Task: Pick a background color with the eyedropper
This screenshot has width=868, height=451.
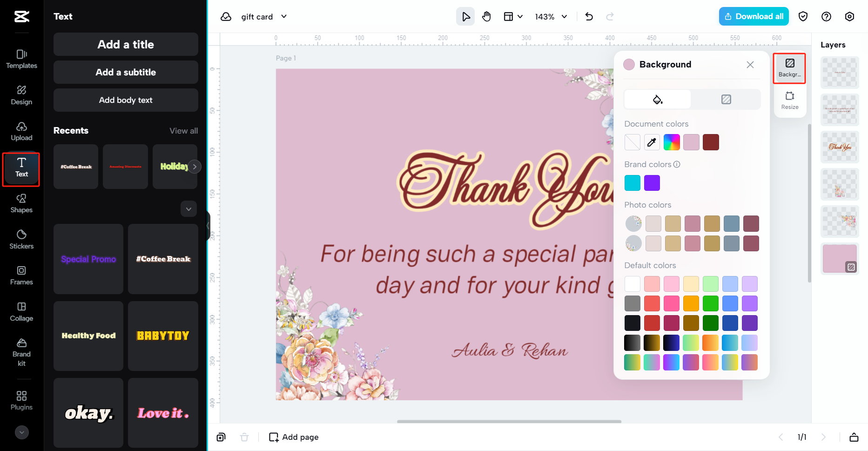Action: pos(652,142)
